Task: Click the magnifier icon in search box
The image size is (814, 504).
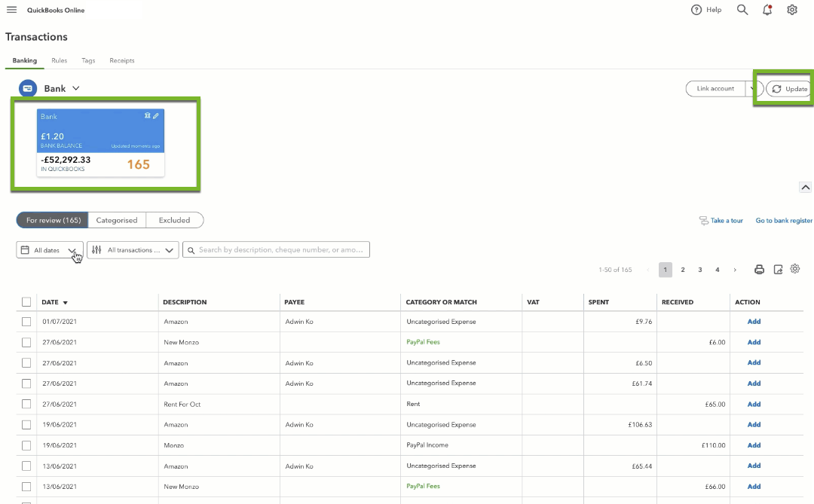Action: pos(191,250)
